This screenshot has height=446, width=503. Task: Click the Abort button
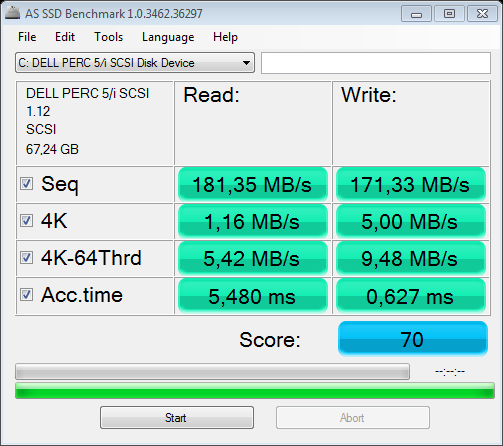point(353,417)
